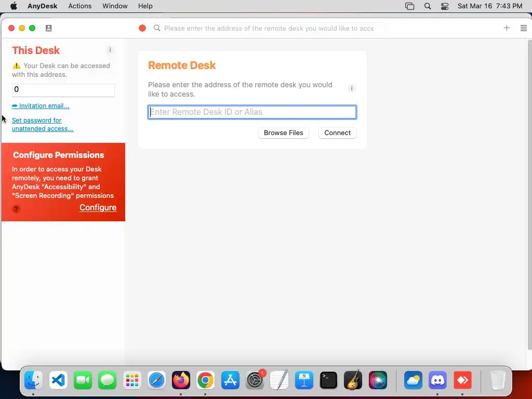Open the AnyDesk application menu

tap(43, 6)
